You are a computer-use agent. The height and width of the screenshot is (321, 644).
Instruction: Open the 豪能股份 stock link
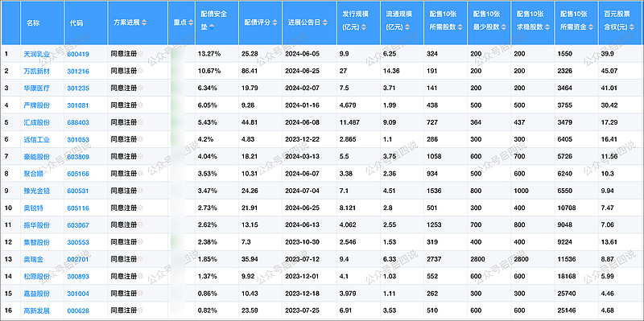point(37,157)
